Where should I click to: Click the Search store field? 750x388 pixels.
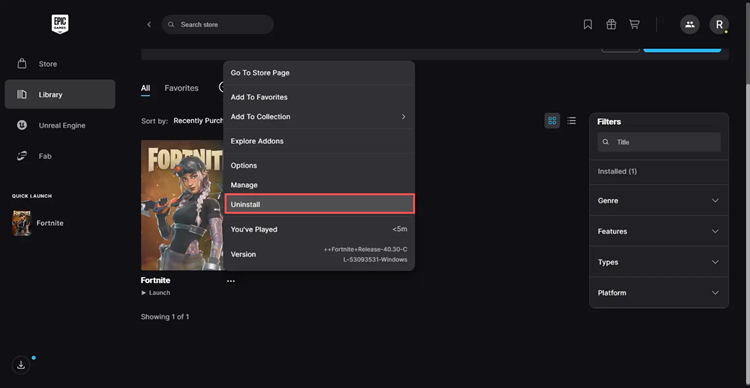tap(218, 24)
